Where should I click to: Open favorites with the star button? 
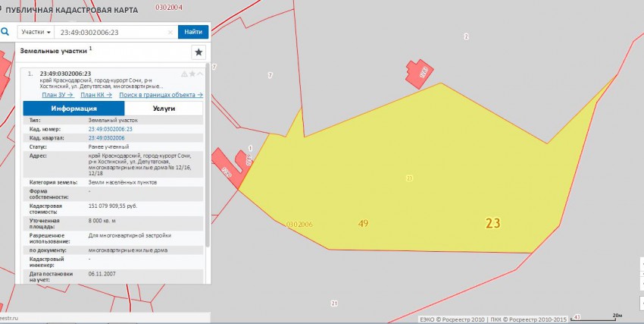(x=199, y=52)
